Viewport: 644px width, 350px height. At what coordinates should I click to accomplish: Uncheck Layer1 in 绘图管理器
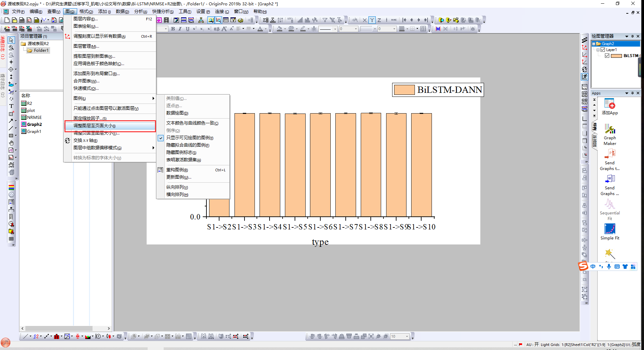[603, 49]
